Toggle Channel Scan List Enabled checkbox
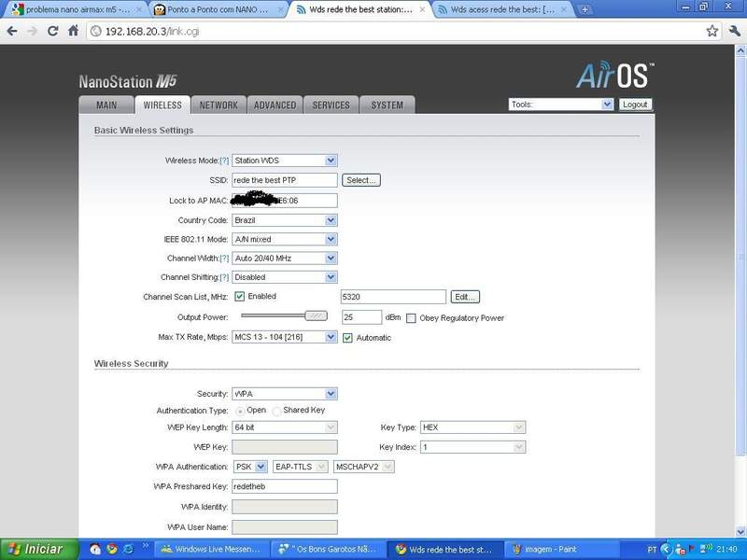The width and height of the screenshot is (747, 560). pos(239,296)
